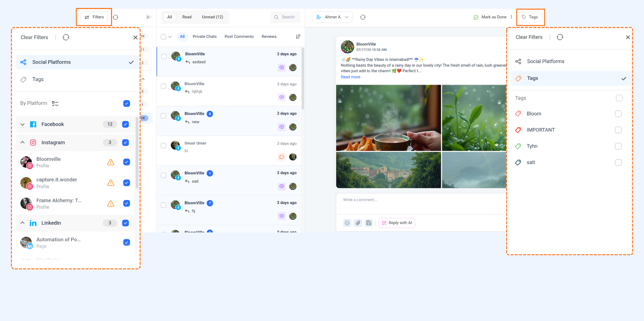
Task: Open the Tags button
Action: click(x=530, y=17)
